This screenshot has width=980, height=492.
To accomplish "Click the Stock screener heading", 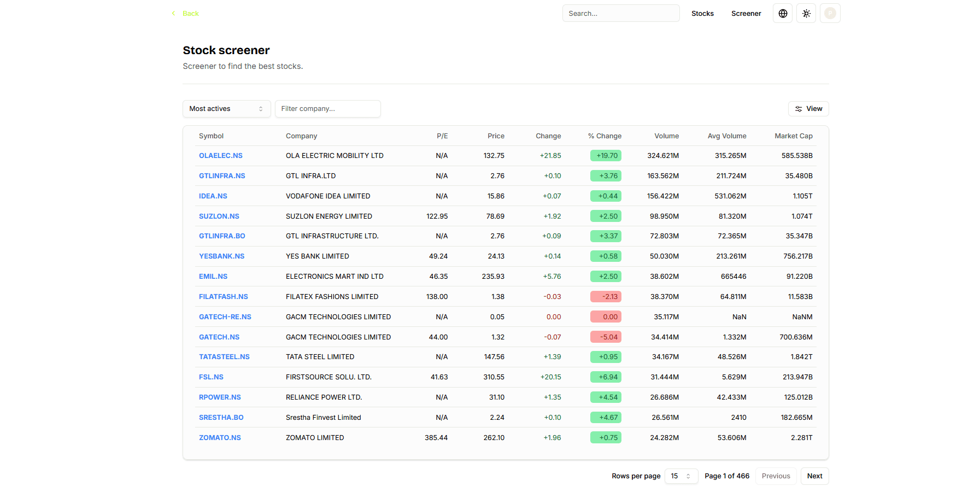I will point(226,50).
